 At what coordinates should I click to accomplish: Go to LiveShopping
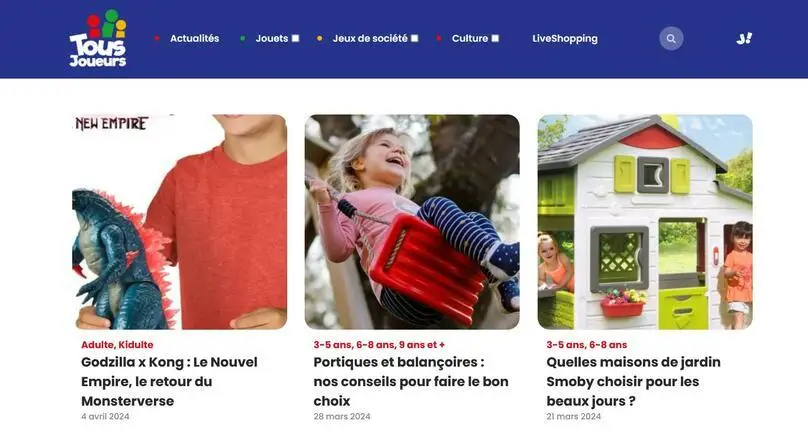point(565,39)
